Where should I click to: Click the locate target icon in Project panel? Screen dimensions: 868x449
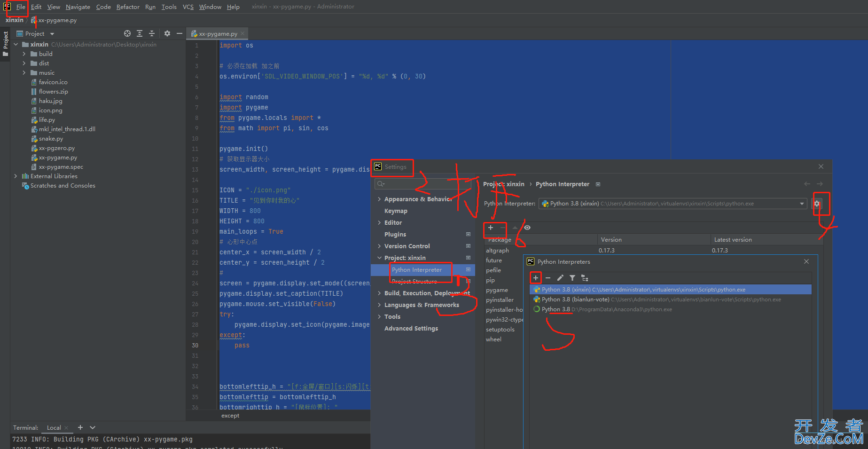pyautogui.click(x=127, y=33)
